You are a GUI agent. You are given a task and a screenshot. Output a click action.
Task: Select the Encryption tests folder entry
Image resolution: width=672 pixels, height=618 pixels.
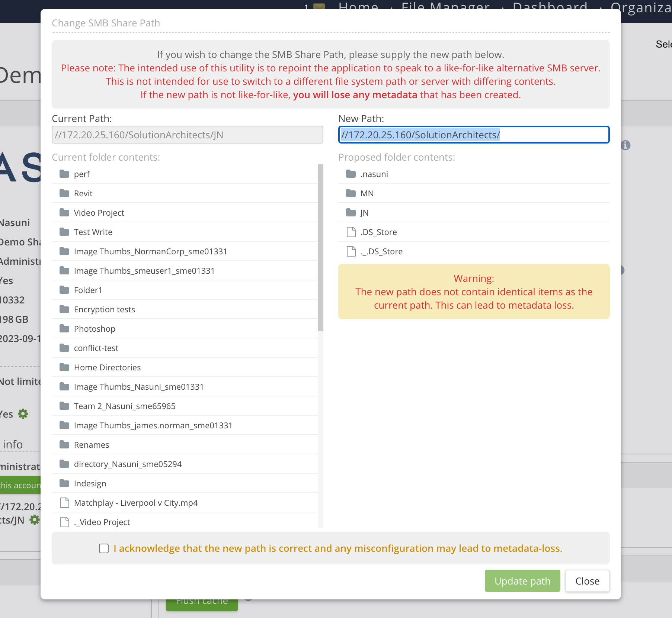[185, 309]
